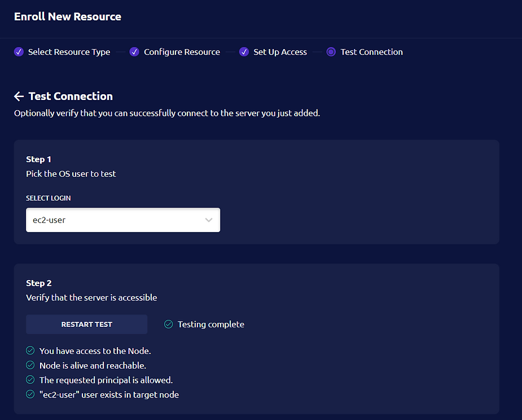
Task: Click the Restart Test button
Action: coord(86,324)
